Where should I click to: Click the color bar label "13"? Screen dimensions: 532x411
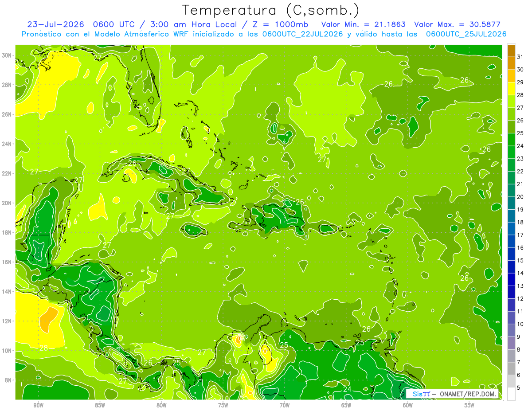pyautogui.click(x=520, y=286)
